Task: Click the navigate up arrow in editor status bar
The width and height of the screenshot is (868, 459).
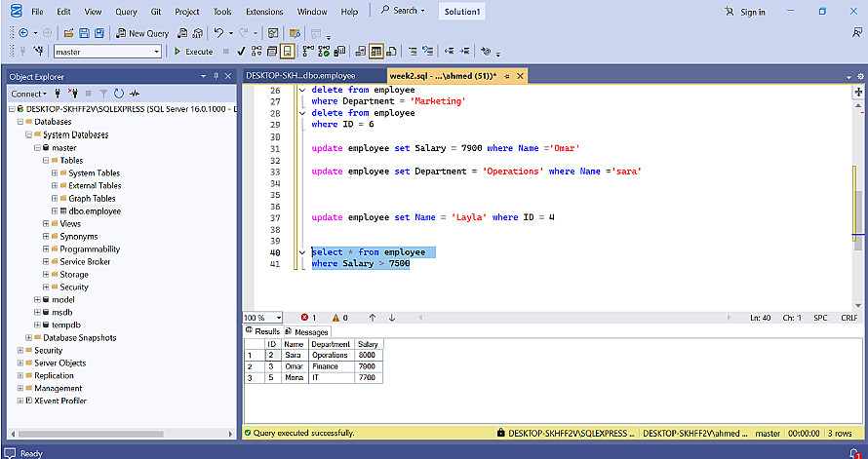Action: point(373,318)
